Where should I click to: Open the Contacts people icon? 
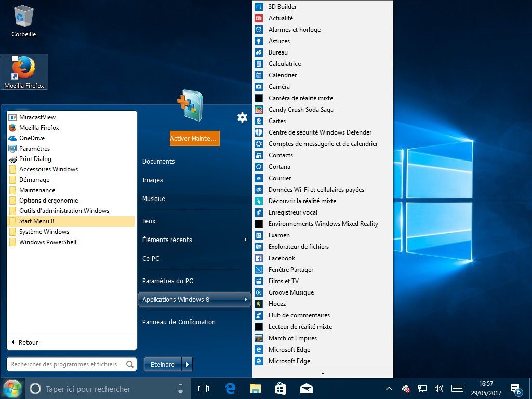pos(259,155)
